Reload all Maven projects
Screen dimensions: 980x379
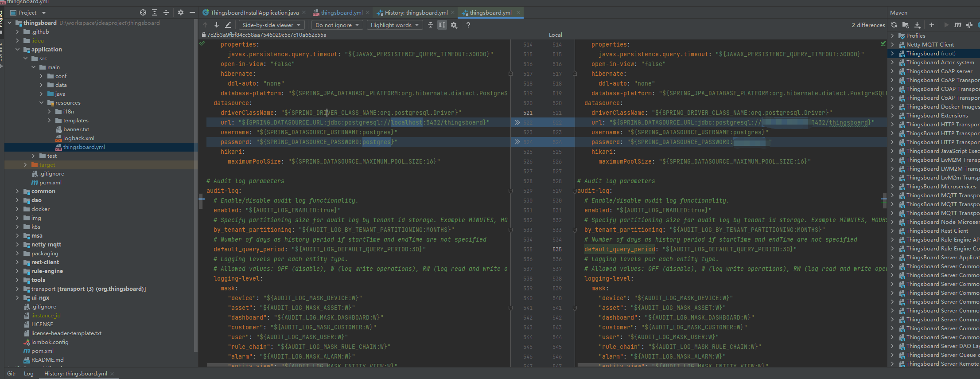pos(894,25)
